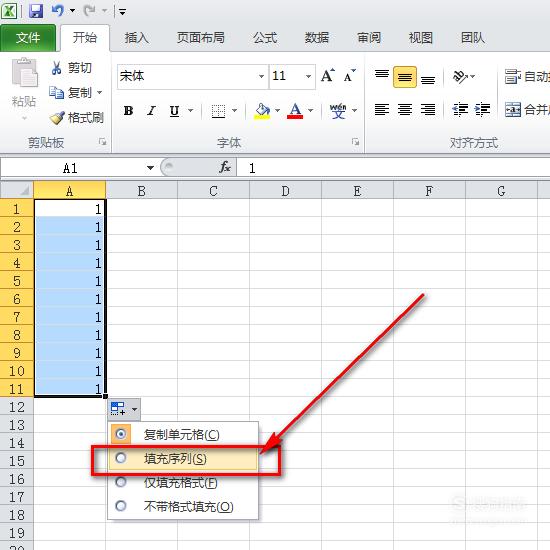Switch to the Formulas (公式) tab
The image size is (550, 550).
(x=265, y=38)
